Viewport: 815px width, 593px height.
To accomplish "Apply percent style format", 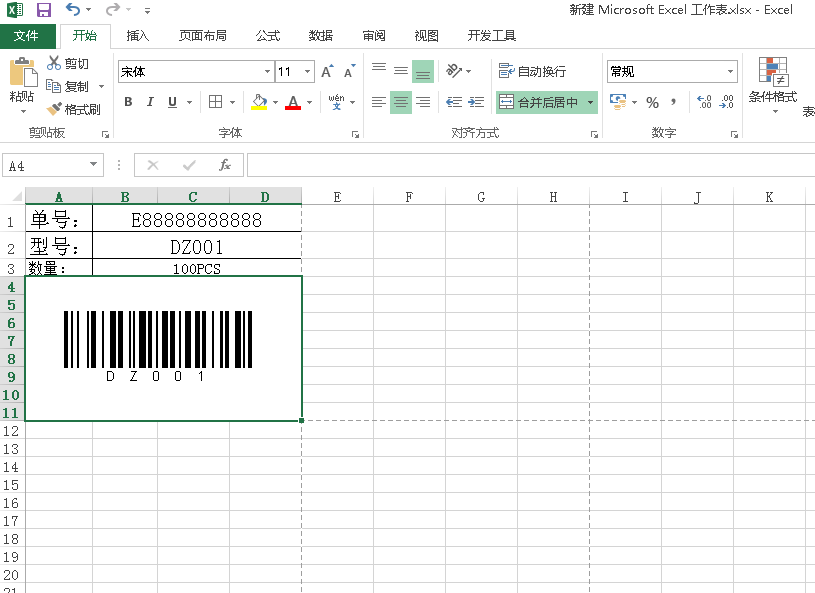I will tap(652, 102).
